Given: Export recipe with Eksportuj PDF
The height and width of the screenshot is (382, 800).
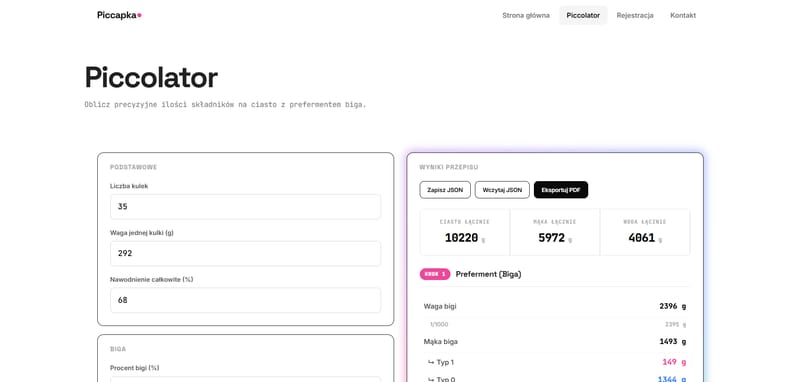Looking at the screenshot, I should [x=561, y=190].
